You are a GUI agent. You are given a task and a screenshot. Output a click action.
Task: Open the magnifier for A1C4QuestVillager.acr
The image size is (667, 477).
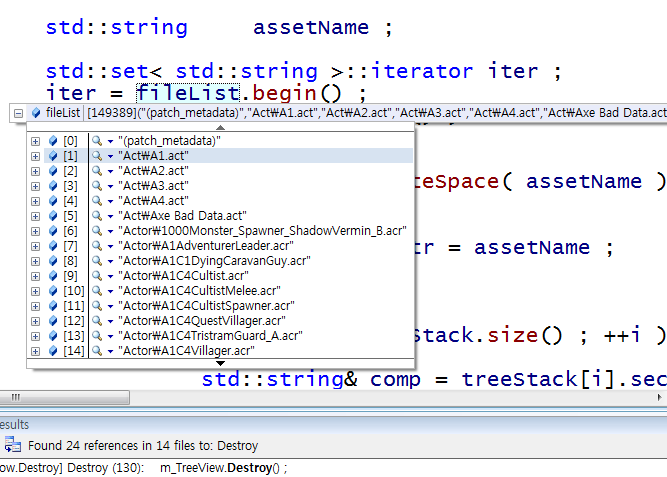tap(97, 320)
